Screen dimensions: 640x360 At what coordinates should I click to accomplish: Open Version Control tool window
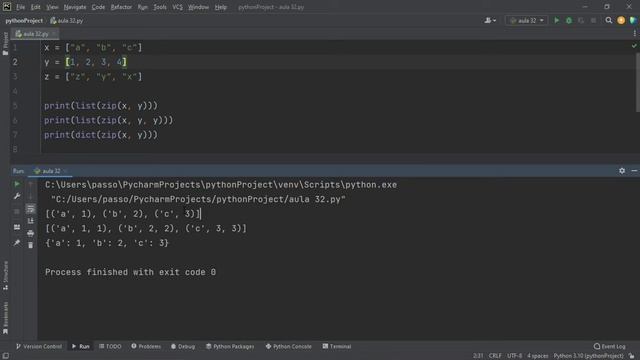(x=39, y=346)
